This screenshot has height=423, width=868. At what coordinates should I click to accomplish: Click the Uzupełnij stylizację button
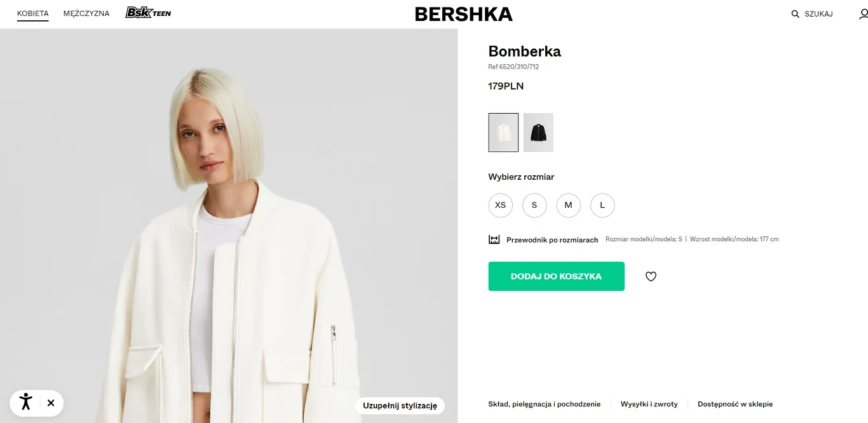coord(399,405)
